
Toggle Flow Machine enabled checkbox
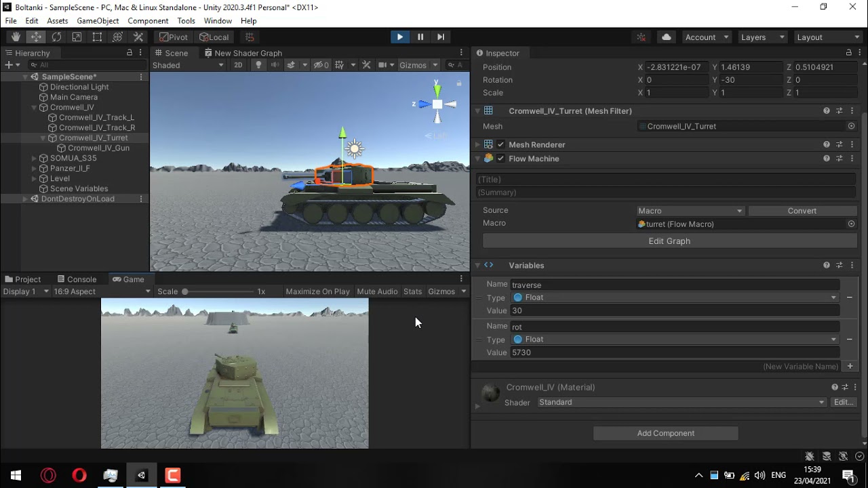coord(500,159)
